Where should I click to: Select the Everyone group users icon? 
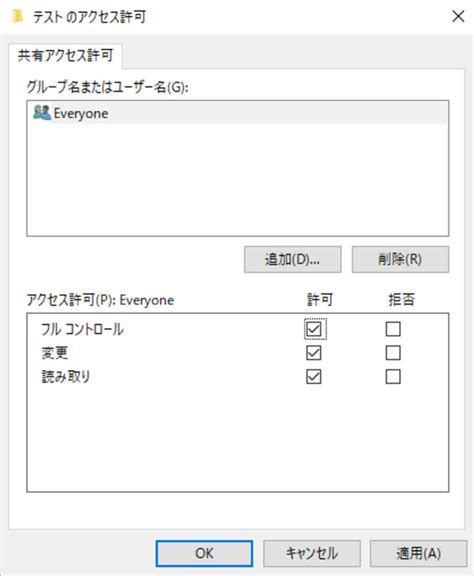pyautogui.click(x=42, y=112)
